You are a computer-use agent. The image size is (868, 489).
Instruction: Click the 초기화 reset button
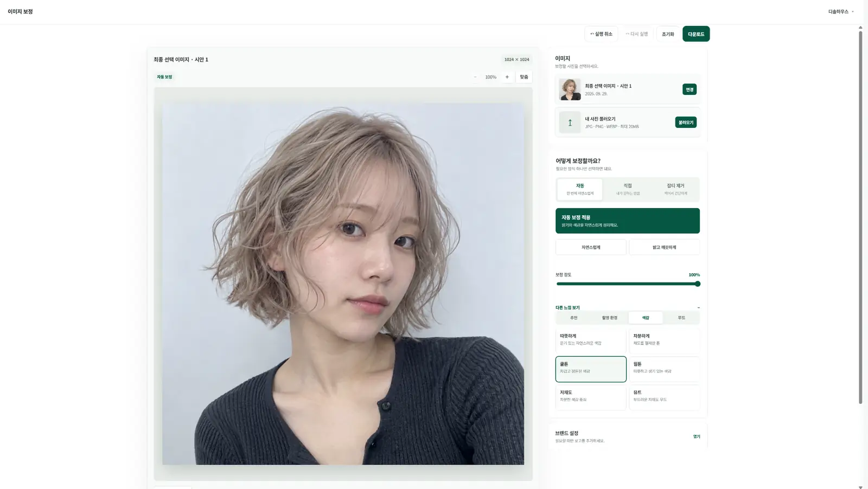coord(668,34)
